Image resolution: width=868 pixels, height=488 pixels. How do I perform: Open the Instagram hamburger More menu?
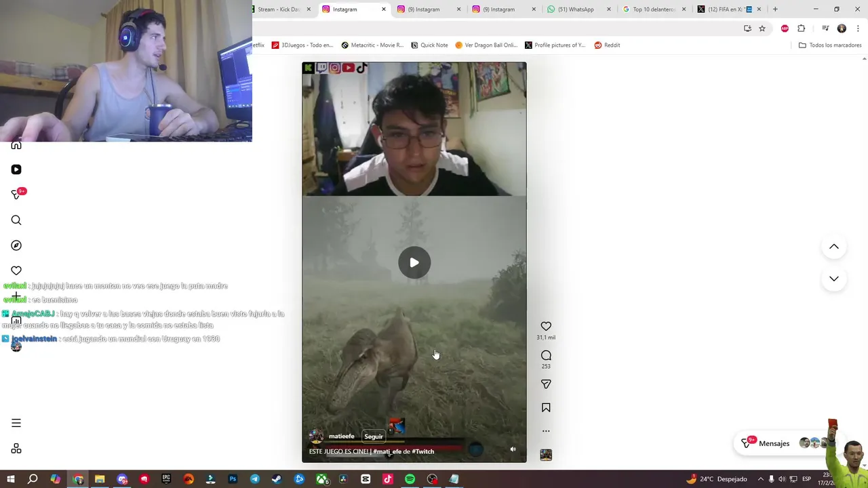point(16,423)
